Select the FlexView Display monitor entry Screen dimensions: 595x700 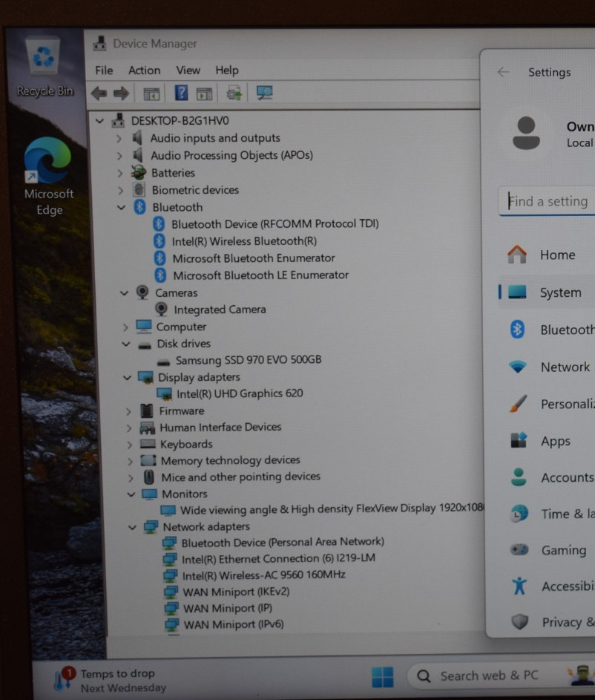332,509
